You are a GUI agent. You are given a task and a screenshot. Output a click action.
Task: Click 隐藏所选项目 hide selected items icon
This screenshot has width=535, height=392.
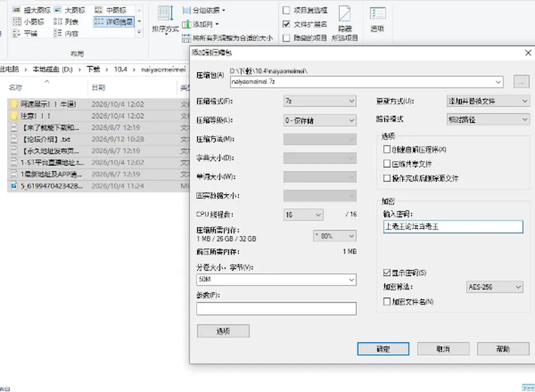(344, 23)
